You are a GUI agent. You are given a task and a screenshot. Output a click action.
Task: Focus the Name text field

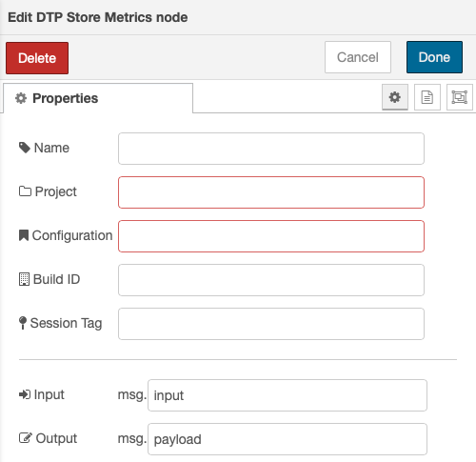pyautogui.click(x=271, y=149)
